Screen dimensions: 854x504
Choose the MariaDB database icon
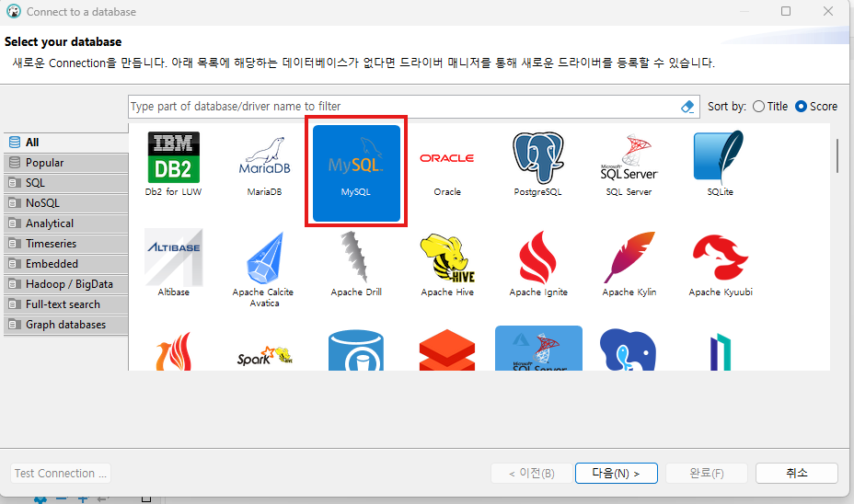[x=265, y=156]
